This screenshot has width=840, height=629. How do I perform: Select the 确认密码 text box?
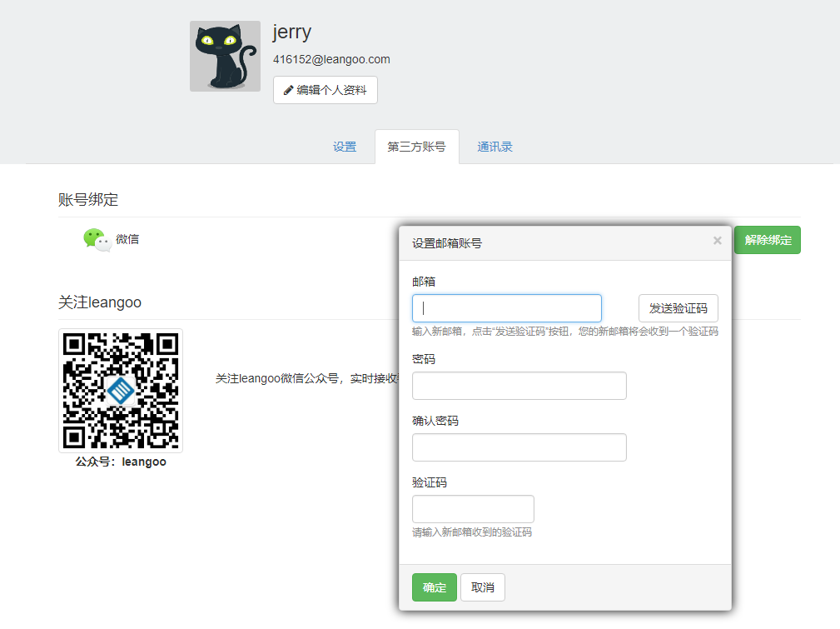[x=519, y=447]
